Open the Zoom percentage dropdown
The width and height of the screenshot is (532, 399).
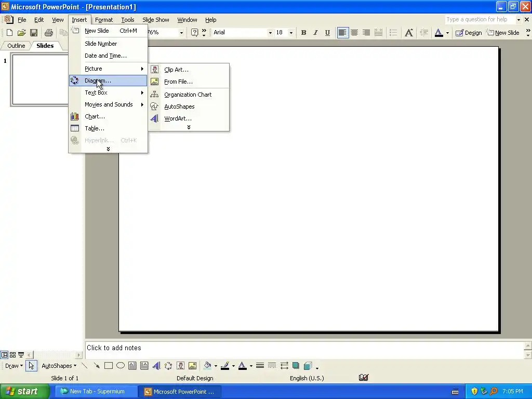point(181,33)
